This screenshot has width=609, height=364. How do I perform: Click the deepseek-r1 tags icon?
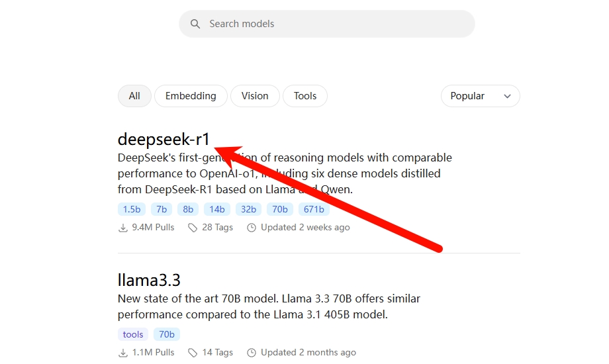[x=193, y=228]
